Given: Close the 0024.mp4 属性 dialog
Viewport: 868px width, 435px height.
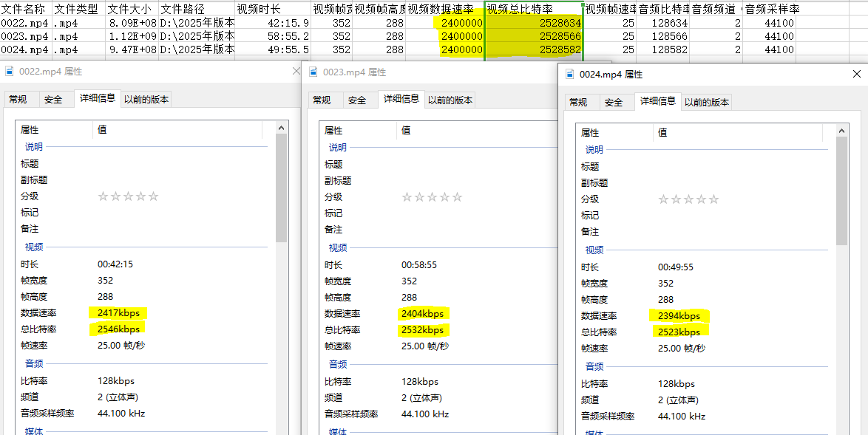Looking at the screenshot, I should click(x=856, y=74).
